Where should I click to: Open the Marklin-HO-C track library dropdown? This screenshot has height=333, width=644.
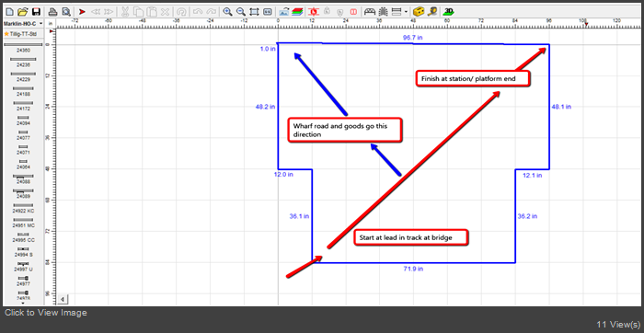(x=23, y=24)
